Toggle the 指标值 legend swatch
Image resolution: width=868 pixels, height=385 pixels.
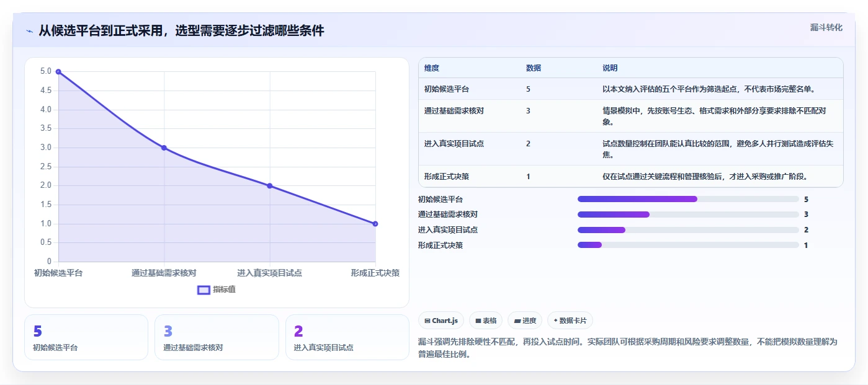[x=204, y=290]
